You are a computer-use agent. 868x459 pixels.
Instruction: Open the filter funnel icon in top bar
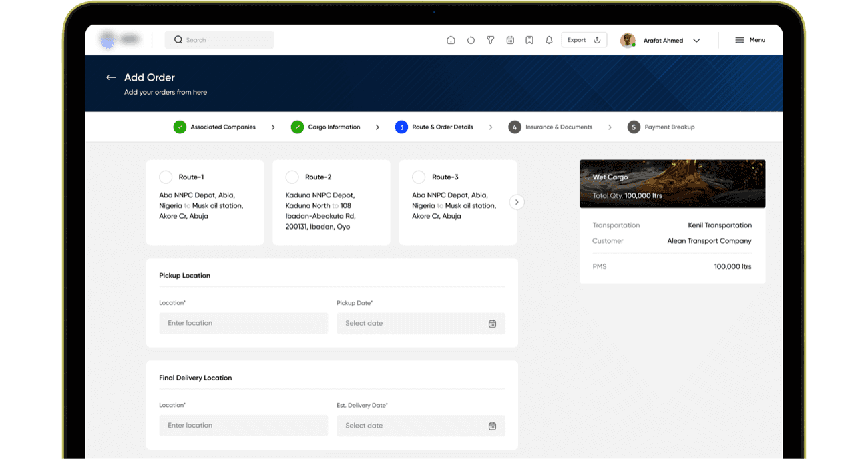[x=490, y=40]
